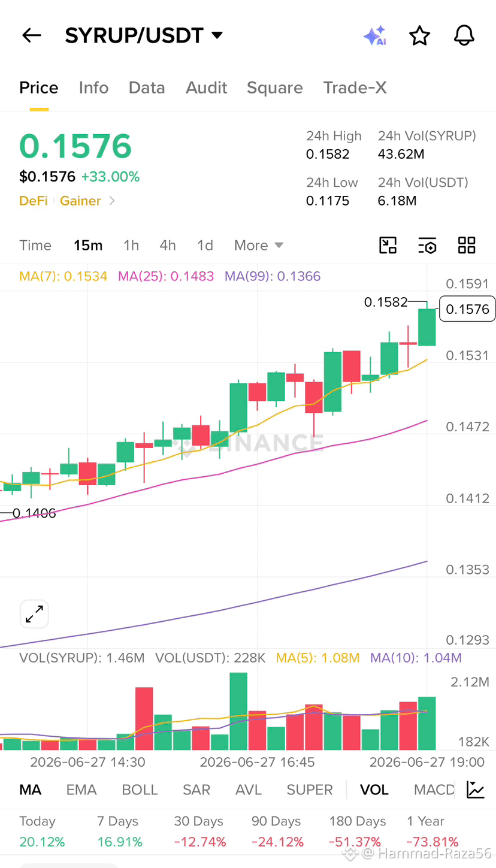Select the 4h chart interval
Screen dimensions: 496x868
point(168,245)
